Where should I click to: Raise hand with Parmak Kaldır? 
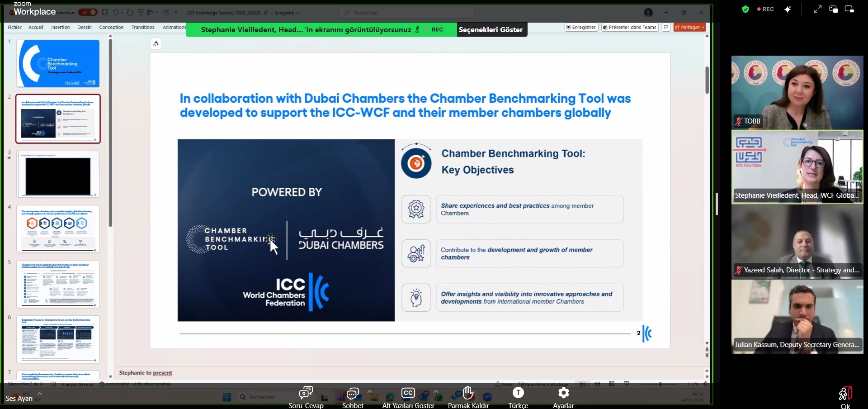coord(468,393)
